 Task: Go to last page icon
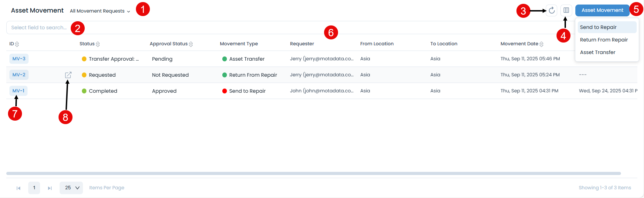pyautogui.click(x=50, y=188)
